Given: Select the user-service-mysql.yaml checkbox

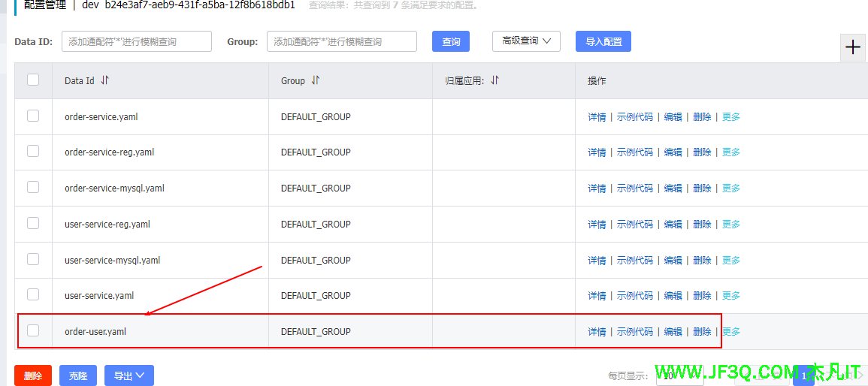Looking at the screenshot, I should (x=33, y=259).
